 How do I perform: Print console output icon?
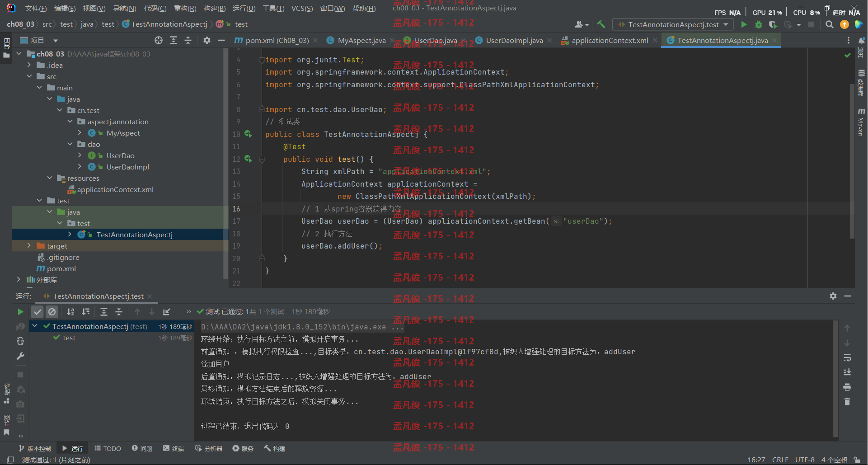click(x=847, y=387)
